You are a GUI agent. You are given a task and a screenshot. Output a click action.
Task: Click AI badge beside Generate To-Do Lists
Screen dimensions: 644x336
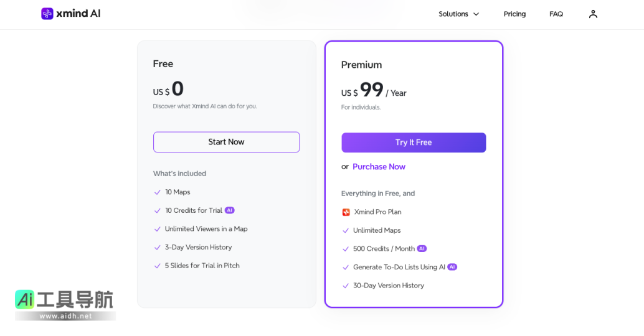(x=452, y=267)
